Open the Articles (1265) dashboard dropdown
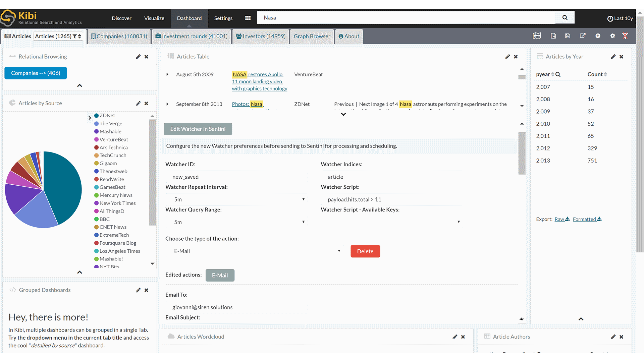The height and width of the screenshot is (362, 644). (x=58, y=36)
